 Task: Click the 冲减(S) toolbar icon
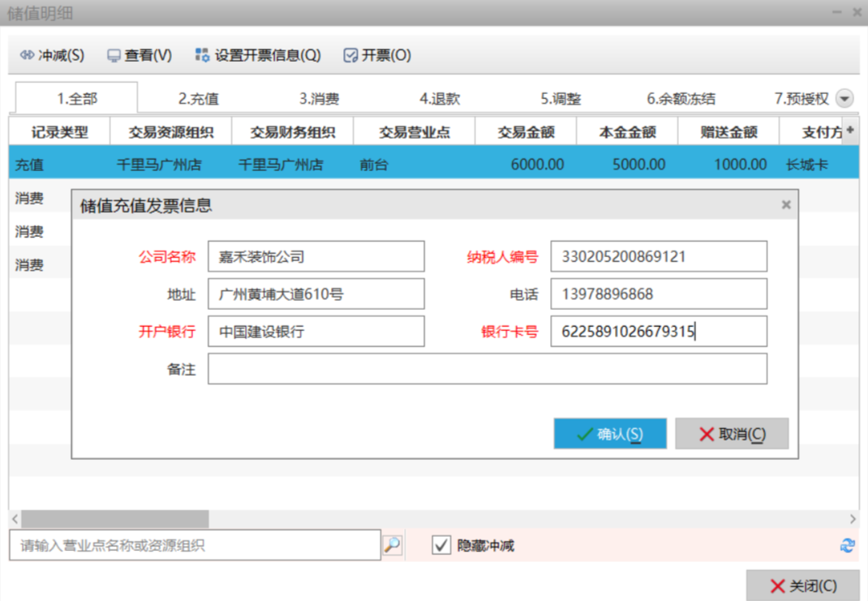[27, 56]
